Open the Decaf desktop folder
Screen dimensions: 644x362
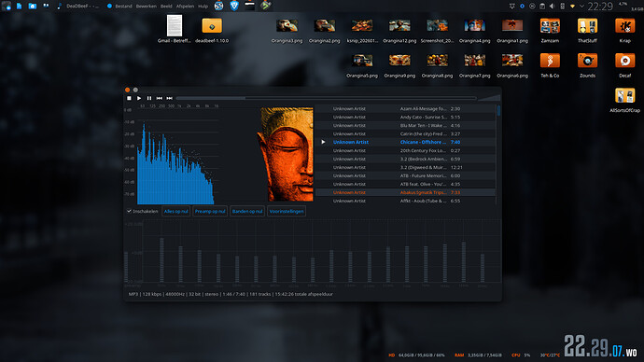[624, 65]
